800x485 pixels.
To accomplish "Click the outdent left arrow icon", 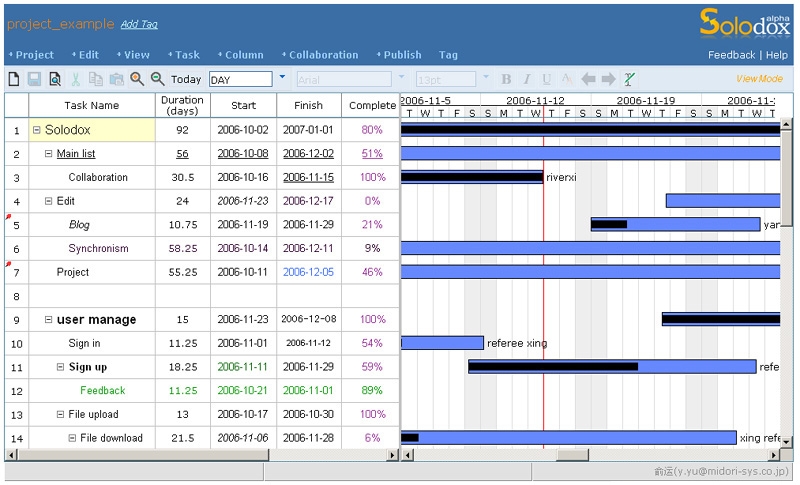I will (x=588, y=79).
